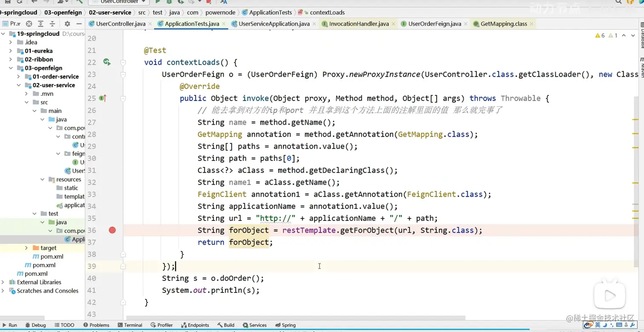Click the Translate icon in the toolbar
Viewport: 644px width, 332px height.
coord(224,2)
